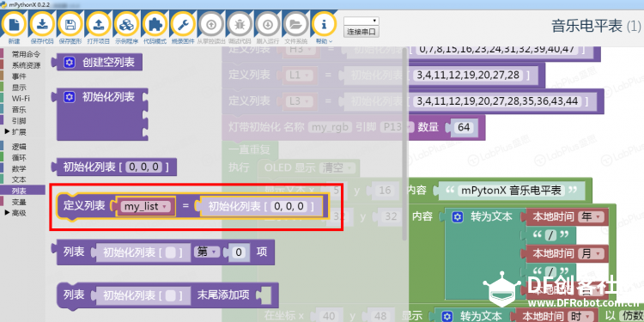Open the 文件系统 folder icon
644x322 pixels.
pos(295,25)
